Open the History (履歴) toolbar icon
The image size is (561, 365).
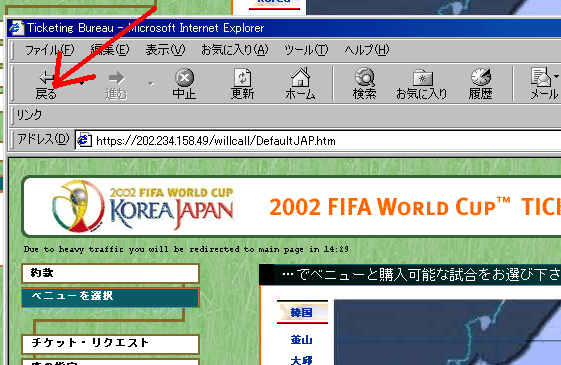tap(480, 84)
